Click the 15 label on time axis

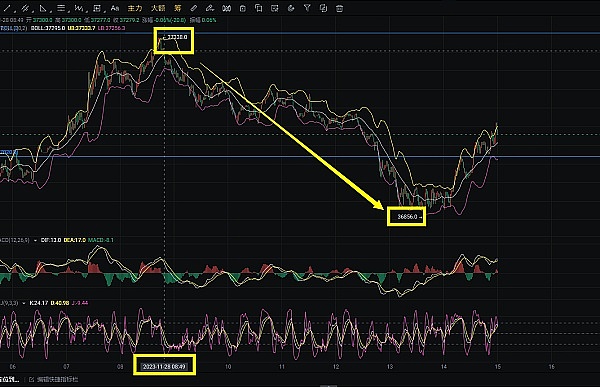pyautogui.click(x=497, y=366)
